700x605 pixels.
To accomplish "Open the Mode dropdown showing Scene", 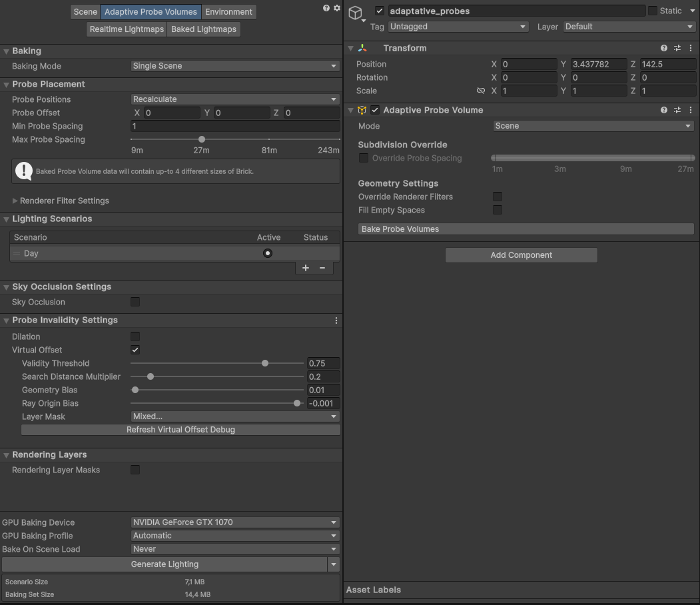I will [x=593, y=125].
